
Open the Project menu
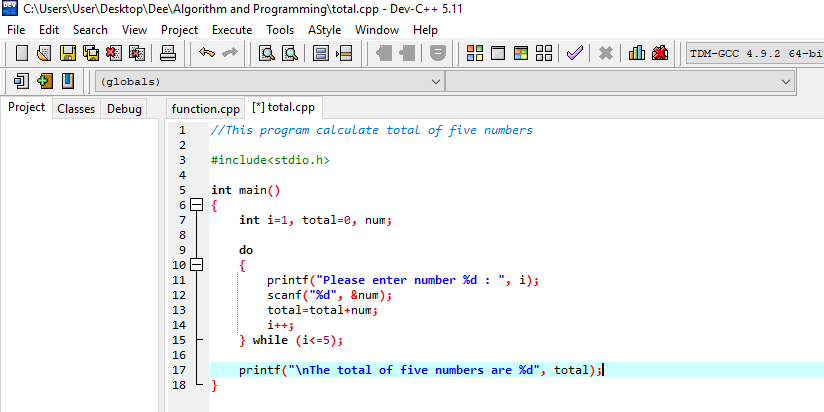pyautogui.click(x=180, y=30)
